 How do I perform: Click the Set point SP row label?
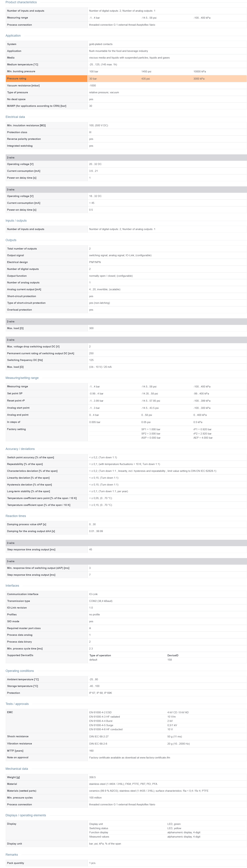(15, 394)
